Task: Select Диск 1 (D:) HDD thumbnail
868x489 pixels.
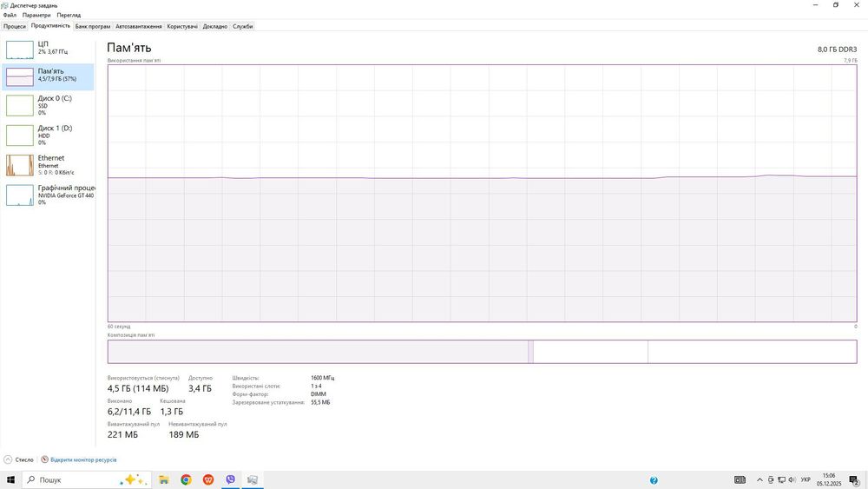Action: click(x=20, y=135)
